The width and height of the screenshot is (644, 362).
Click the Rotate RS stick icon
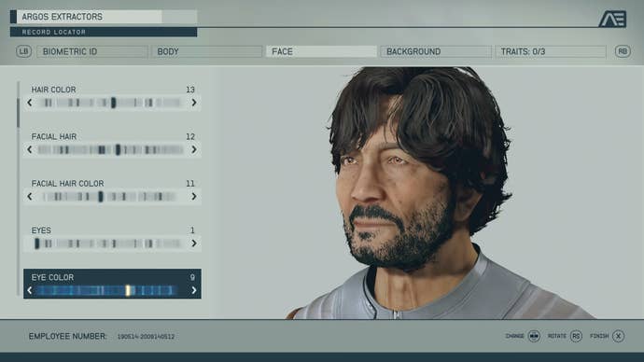pyautogui.click(x=576, y=336)
